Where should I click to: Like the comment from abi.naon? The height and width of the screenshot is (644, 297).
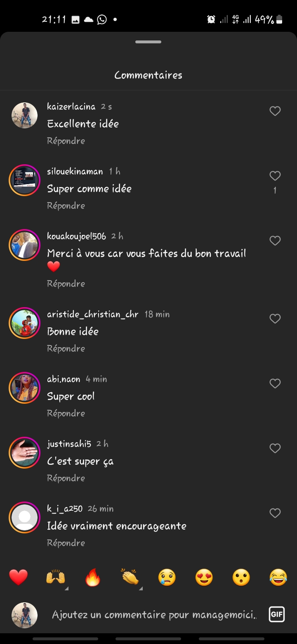[x=275, y=384]
